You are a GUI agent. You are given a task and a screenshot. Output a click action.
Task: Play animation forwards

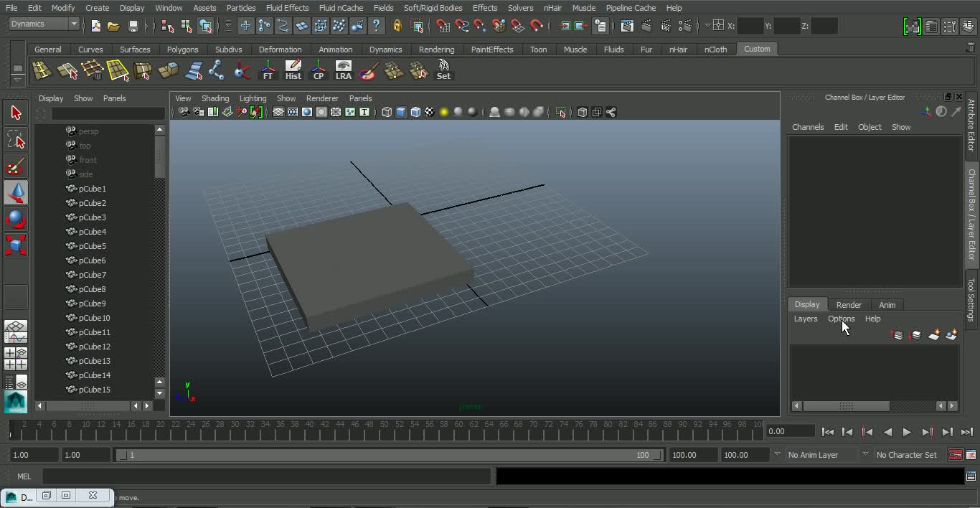[907, 432]
